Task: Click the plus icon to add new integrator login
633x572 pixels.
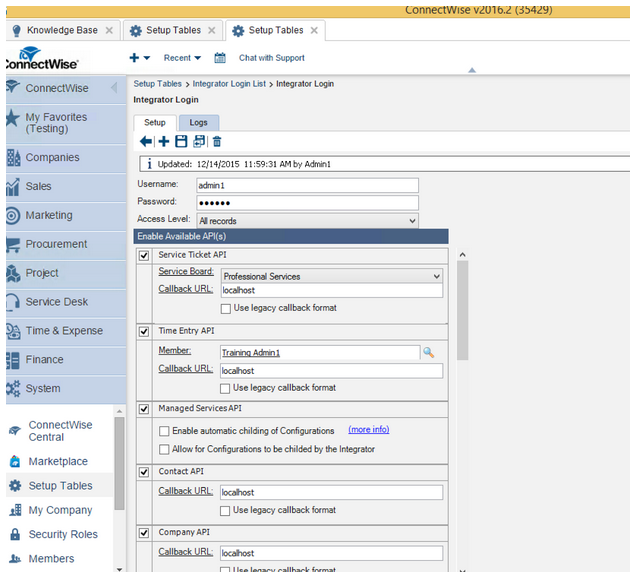Action: [x=164, y=141]
